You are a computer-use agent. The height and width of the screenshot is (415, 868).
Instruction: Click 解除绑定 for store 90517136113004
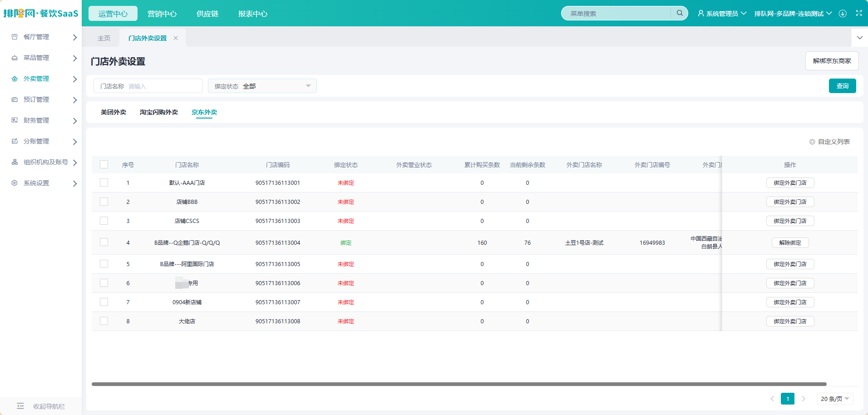tap(790, 242)
